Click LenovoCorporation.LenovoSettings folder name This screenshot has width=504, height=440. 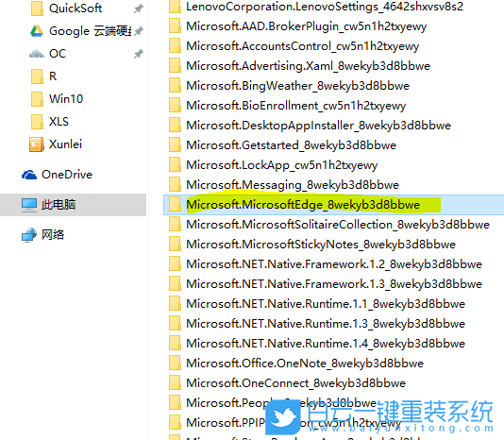coord(325,7)
